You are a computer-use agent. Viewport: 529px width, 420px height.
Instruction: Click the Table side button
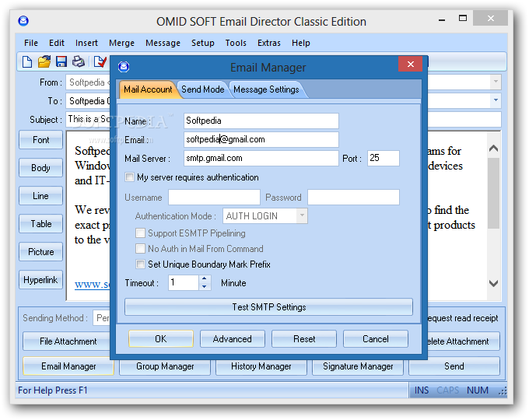coord(40,224)
